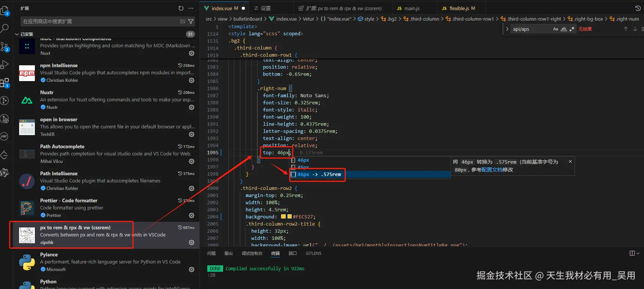
Task: Collapse the 已安装 installed extensions section
Action: click(x=17, y=34)
